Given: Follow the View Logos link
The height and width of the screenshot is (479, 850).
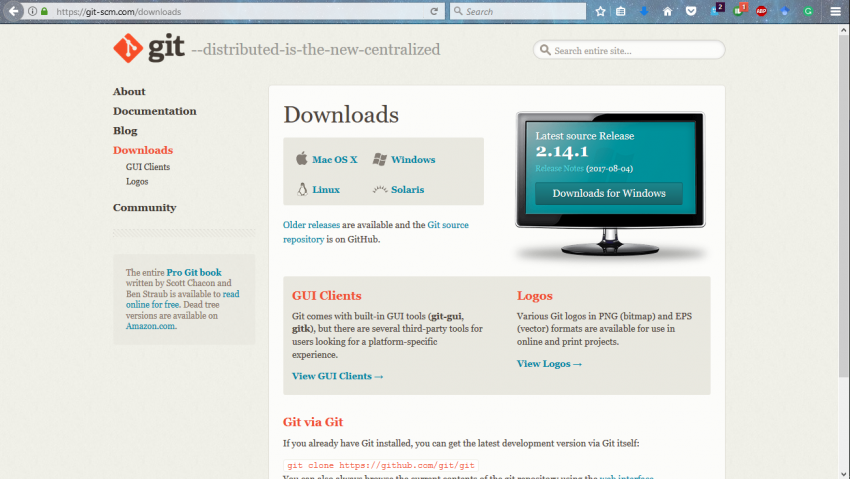Looking at the screenshot, I should click(x=549, y=364).
